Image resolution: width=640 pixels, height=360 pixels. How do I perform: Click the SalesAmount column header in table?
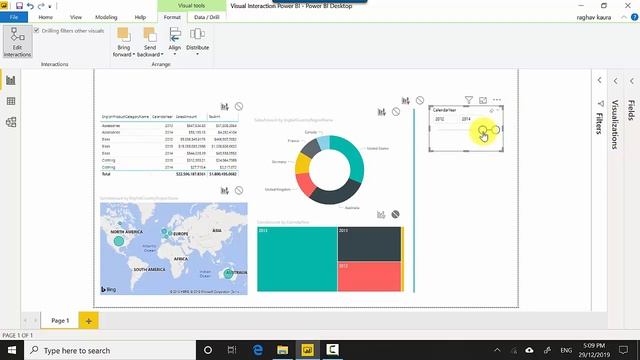tap(186, 117)
